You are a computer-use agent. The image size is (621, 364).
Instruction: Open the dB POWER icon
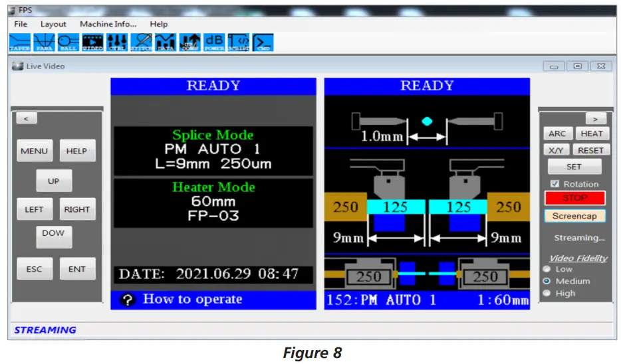214,43
